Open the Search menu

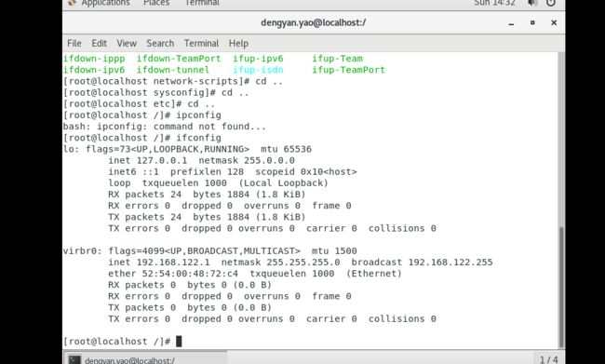pyautogui.click(x=160, y=43)
